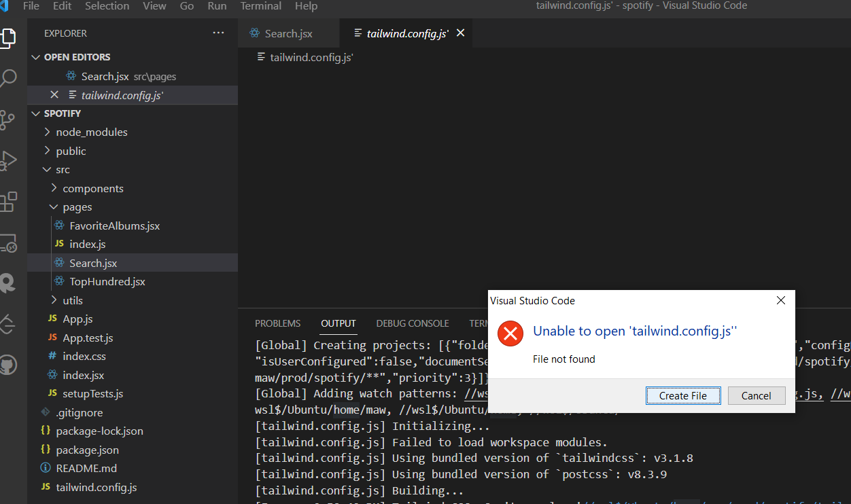Open the Help menu
This screenshot has width=851, height=504.
click(x=306, y=6)
